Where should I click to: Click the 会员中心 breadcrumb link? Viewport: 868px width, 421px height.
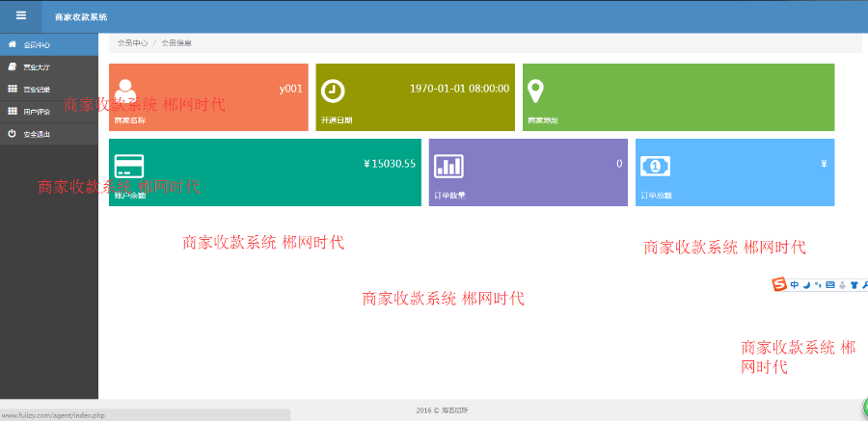pyautogui.click(x=132, y=42)
